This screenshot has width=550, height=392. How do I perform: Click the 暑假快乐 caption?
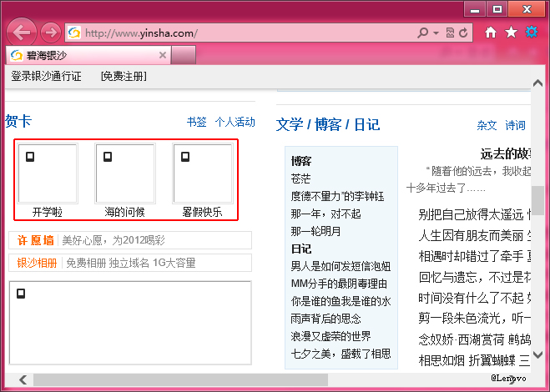pyautogui.click(x=203, y=212)
